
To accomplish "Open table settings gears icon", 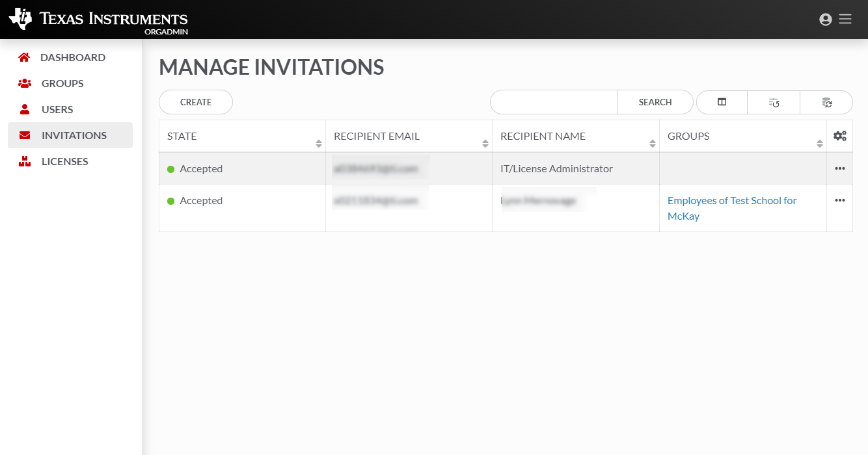I will (x=839, y=136).
